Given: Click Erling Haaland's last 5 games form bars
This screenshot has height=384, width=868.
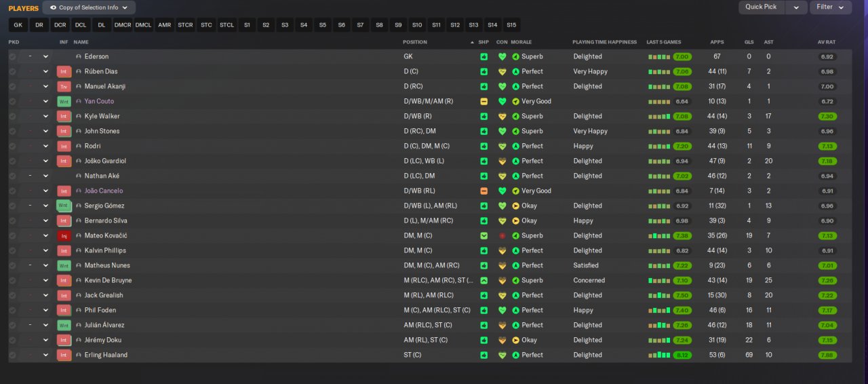Looking at the screenshot, I should [659, 355].
